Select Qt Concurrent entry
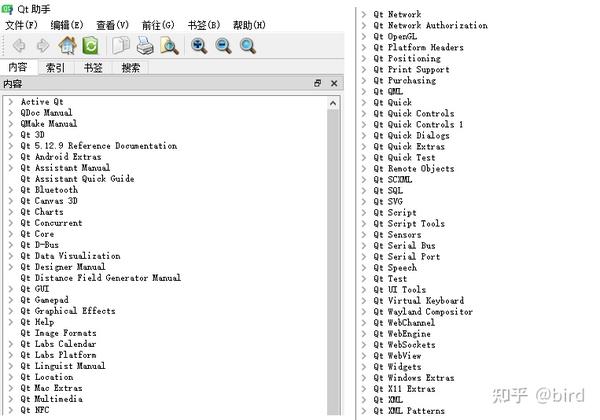Image resolution: width=600 pixels, height=420 pixels. 51,223
